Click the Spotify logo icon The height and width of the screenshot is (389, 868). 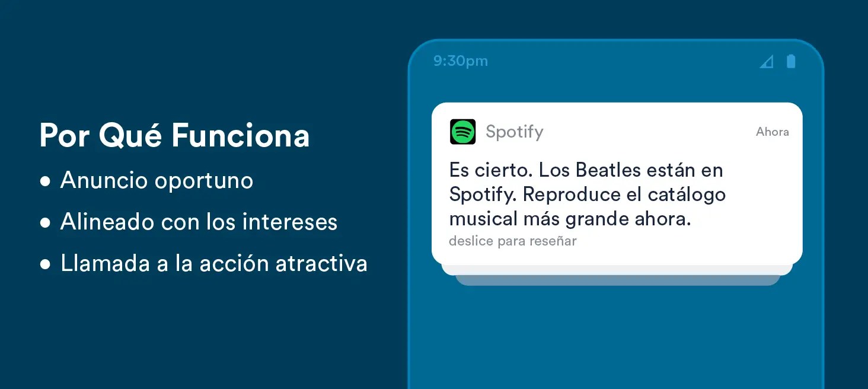[x=462, y=132]
